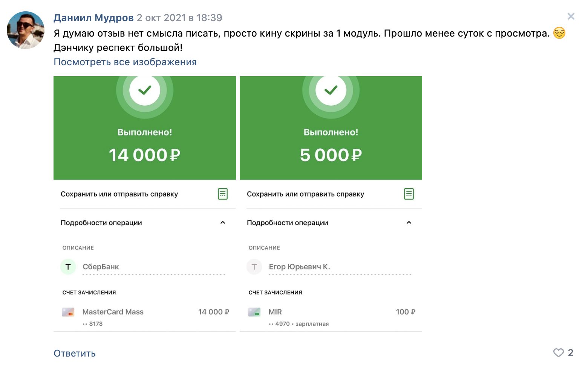Click Сохранить или отправить справку in 5 000 ₽ receipt
The image size is (588, 366).
pos(305,194)
